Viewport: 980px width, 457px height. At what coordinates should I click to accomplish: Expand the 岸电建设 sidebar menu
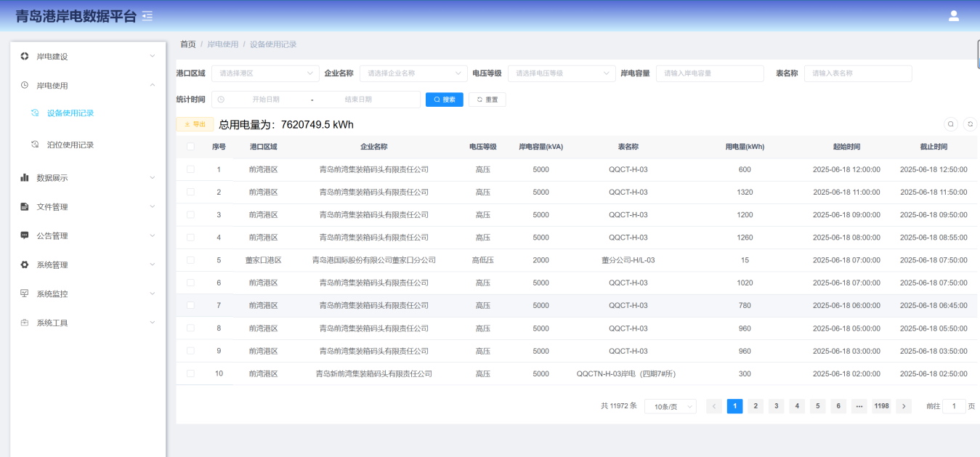[88, 56]
